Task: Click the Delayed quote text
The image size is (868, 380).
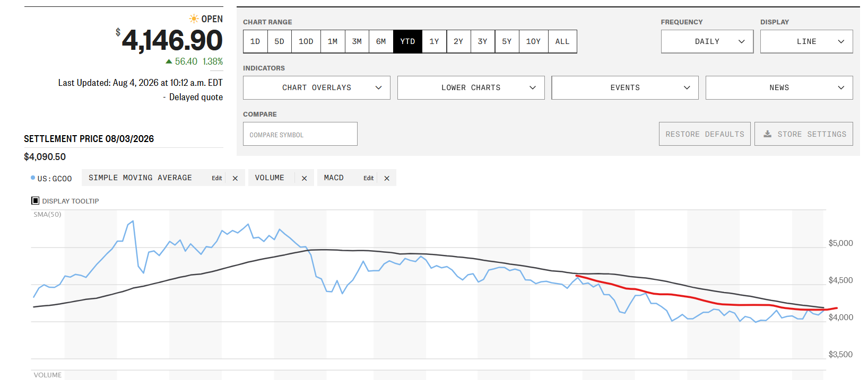Action: (196, 97)
